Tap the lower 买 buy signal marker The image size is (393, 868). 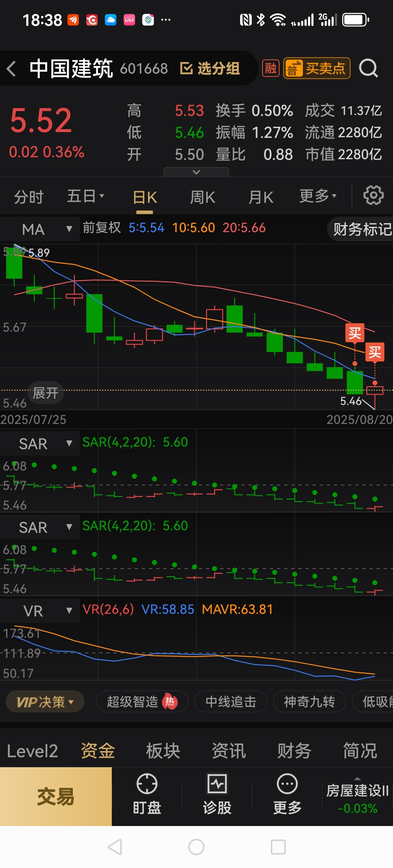tap(375, 352)
